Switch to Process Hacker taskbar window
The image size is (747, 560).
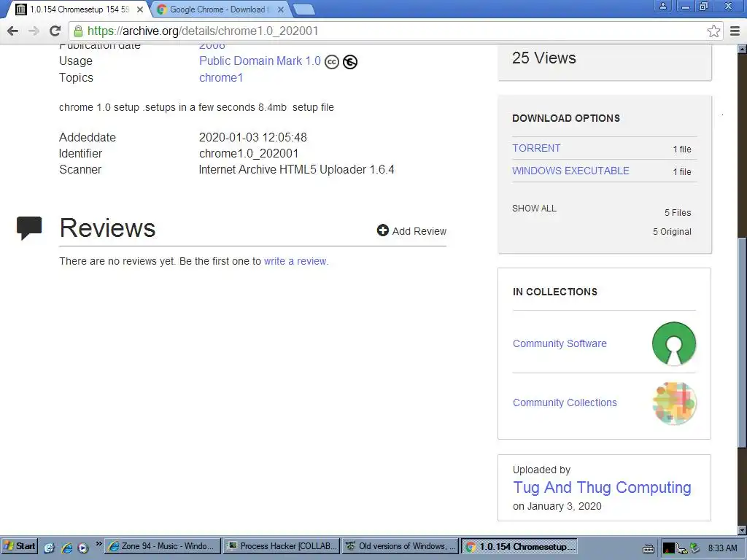click(281, 546)
